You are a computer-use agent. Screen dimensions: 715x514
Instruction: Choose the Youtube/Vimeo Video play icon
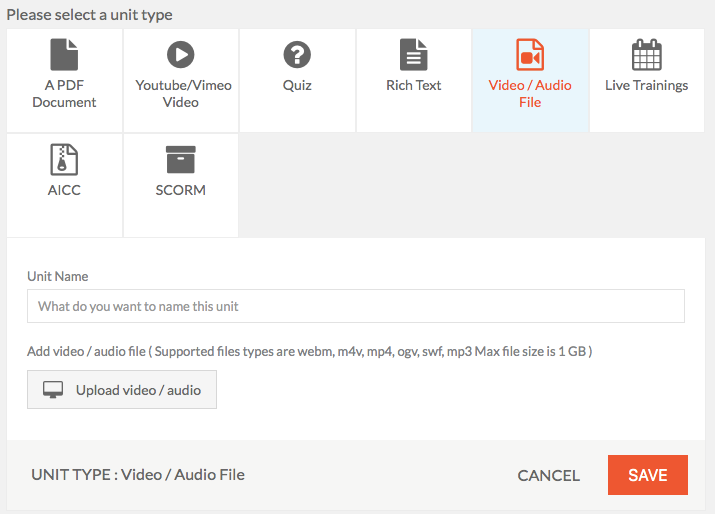(181, 55)
